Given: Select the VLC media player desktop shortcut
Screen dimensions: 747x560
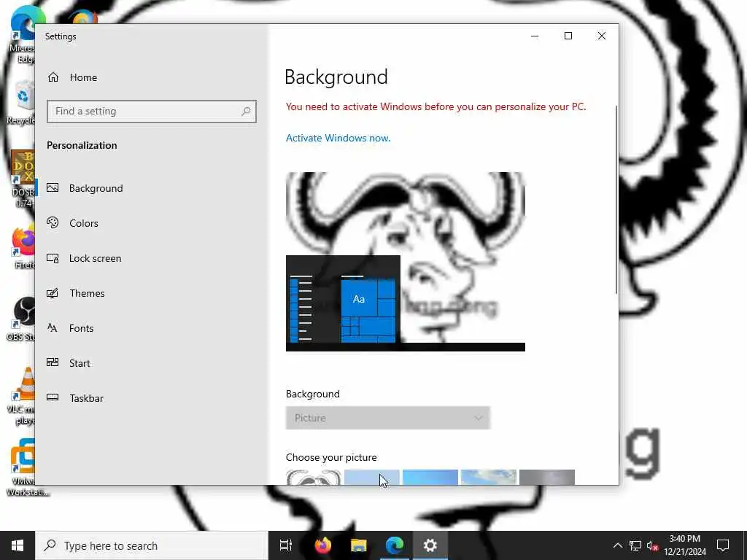Looking at the screenshot, I should (x=21, y=396).
